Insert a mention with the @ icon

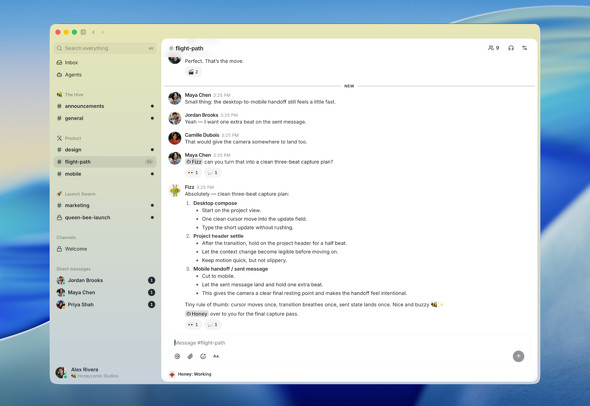[x=177, y=356]
